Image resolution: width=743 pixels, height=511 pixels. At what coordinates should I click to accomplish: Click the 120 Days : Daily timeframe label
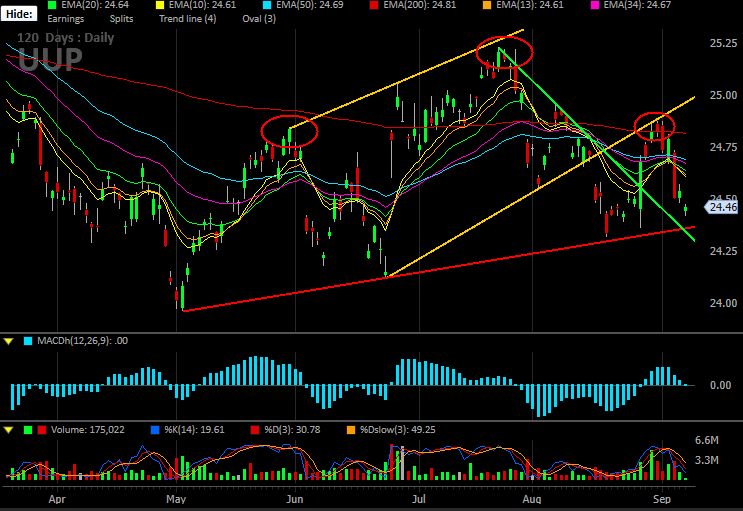(65, 38)
